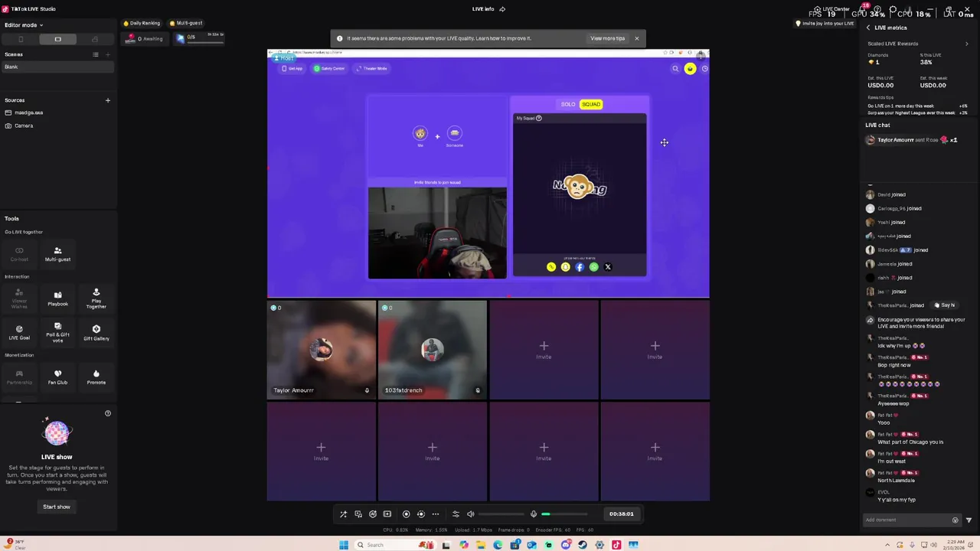Viewport: 980px width, 551px height.
Task: Click the help icon above LIVE show
Action: pos(108,413)
